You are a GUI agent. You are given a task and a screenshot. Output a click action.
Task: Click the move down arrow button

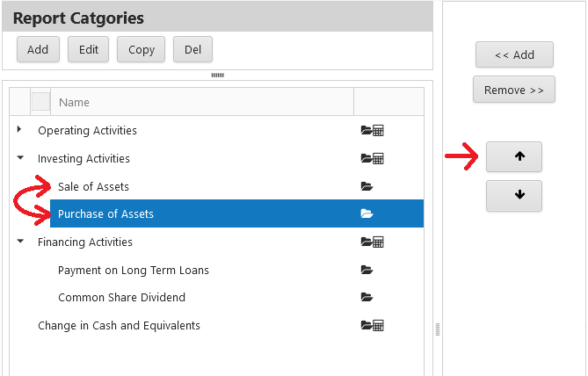514,195
